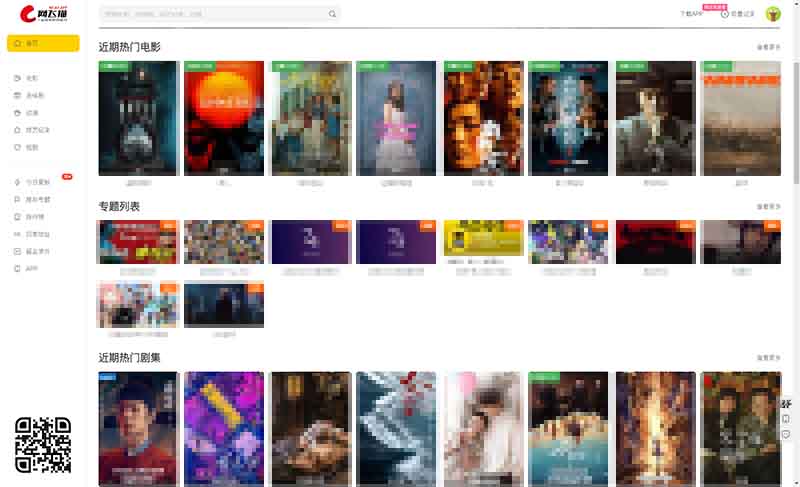Click the floating bookmark icon at right edge
800x487 pixels.
pos(786,418)
